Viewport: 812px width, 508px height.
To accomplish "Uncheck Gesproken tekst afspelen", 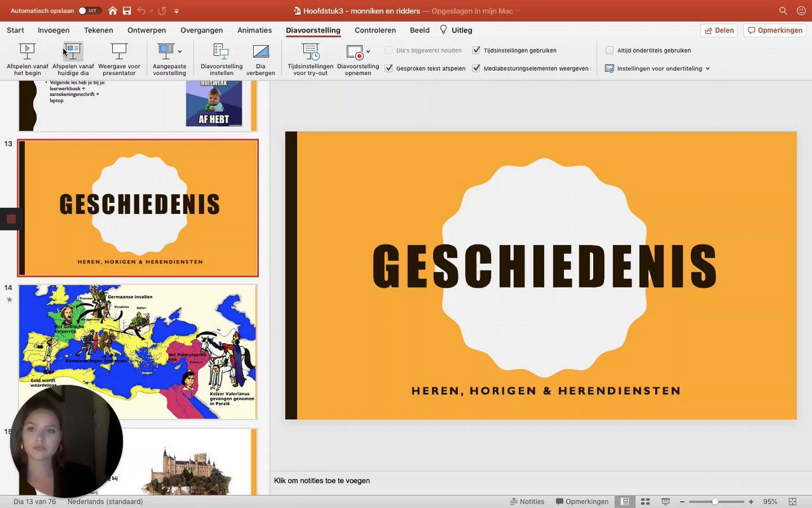I will [x=389, y=68].
